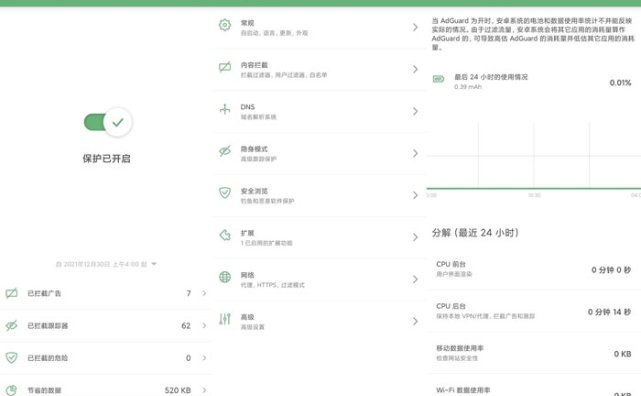Screen dimensions: 641x396
Task: Open the 内容拦截 content blocking icon
Action: (x=225, y=67)
